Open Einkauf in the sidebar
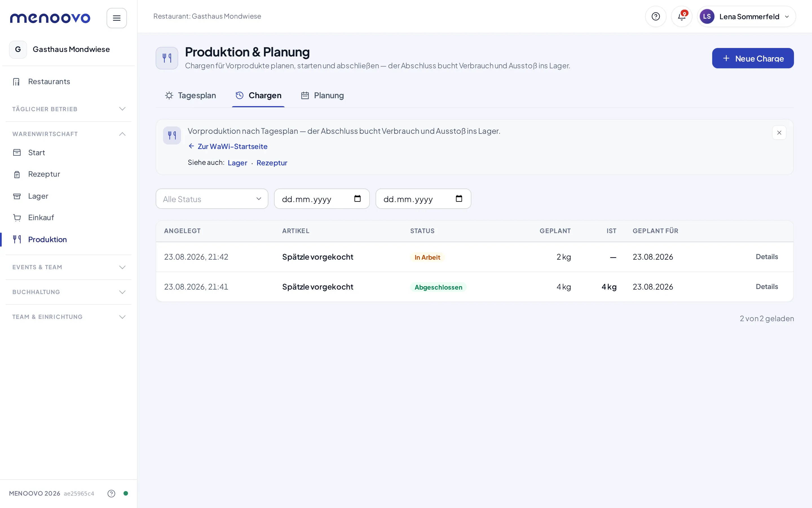 coord(69,217)
